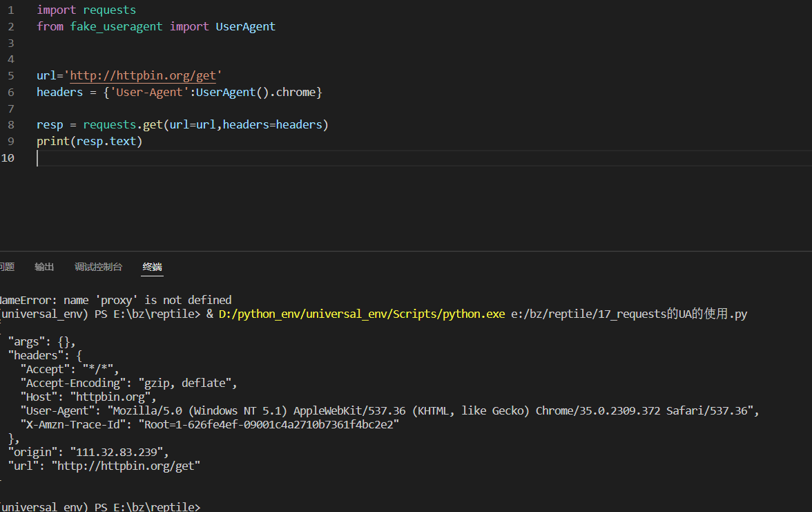Click line number 5 in gutter

[11, 76]
